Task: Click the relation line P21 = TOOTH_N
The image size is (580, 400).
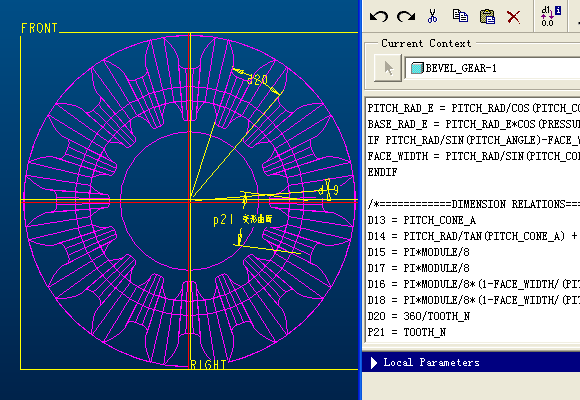Action: point(407,332)
